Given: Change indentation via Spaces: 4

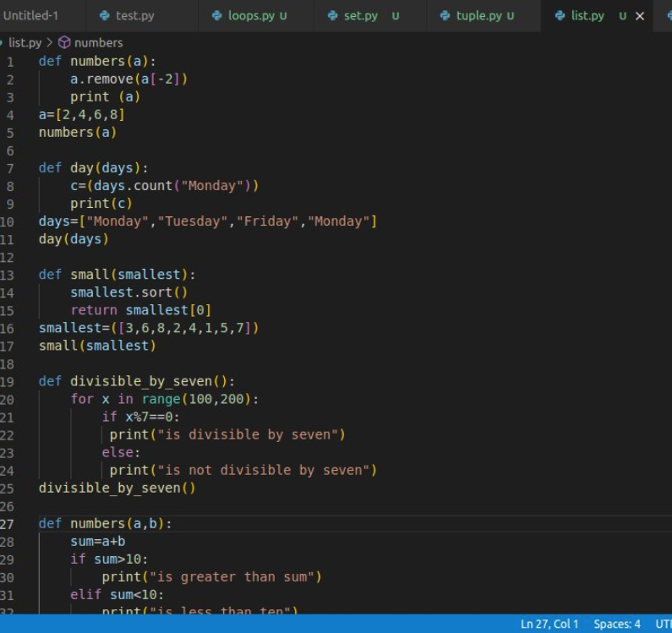Looking at the screenshot, I should [617, 624].
